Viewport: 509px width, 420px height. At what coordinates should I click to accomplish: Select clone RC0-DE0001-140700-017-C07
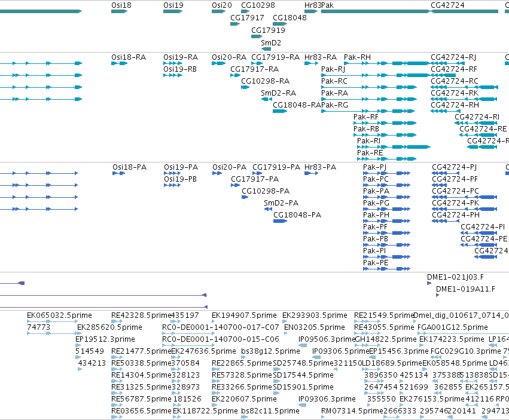pos(188,333)
